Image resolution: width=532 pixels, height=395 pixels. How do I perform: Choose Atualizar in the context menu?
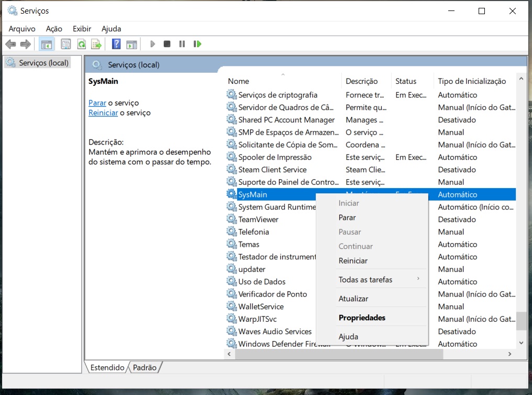pyautogui.click(x=372, y=299)
